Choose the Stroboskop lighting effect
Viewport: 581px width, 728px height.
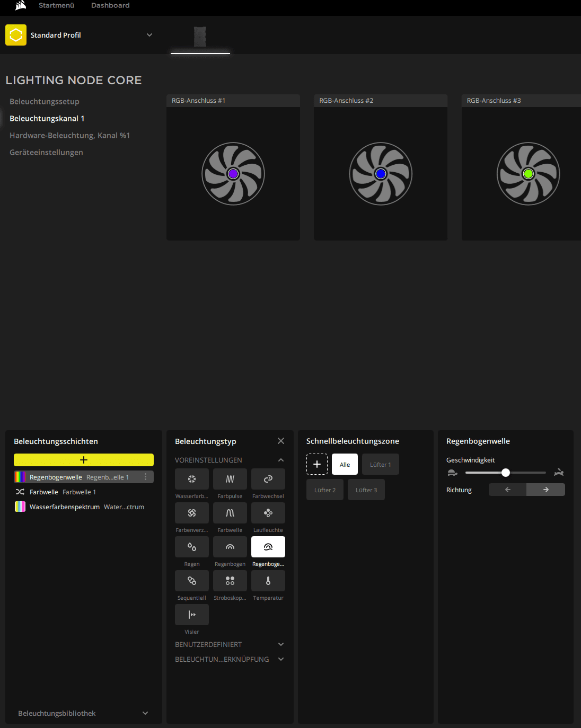(230, 581)
